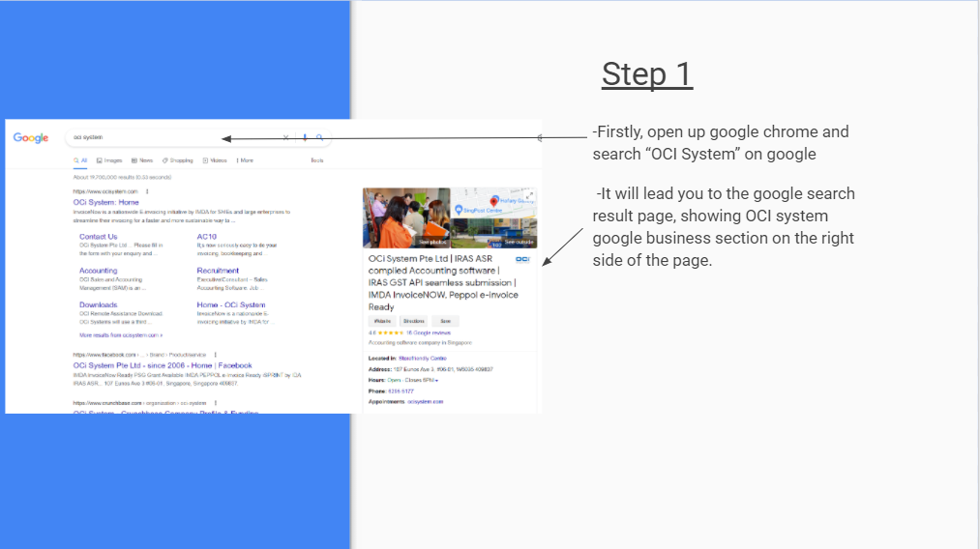Click the OCI logo in the business panel
The image size is (980, 549).
pyautogui.click(x=522, y=259)
